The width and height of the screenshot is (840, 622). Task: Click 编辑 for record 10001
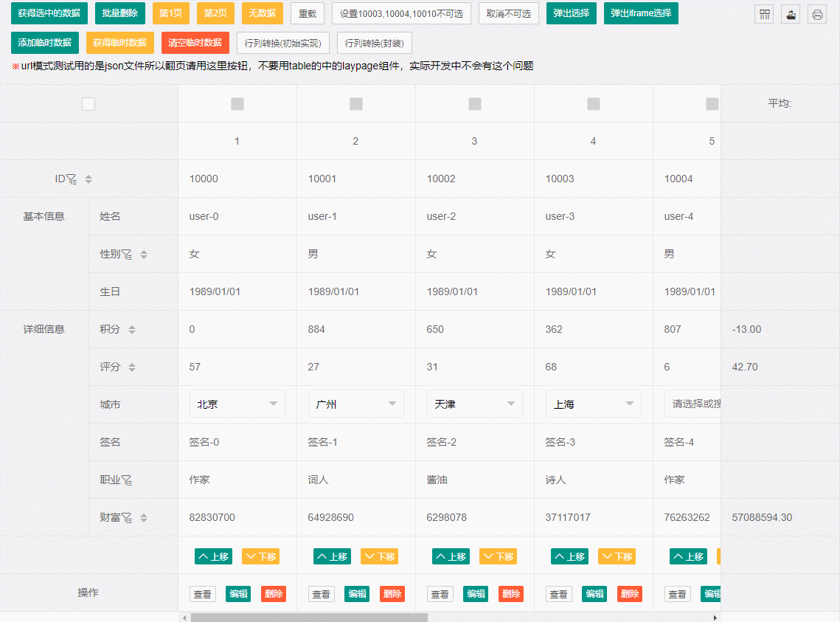click(x=358, y=594)
